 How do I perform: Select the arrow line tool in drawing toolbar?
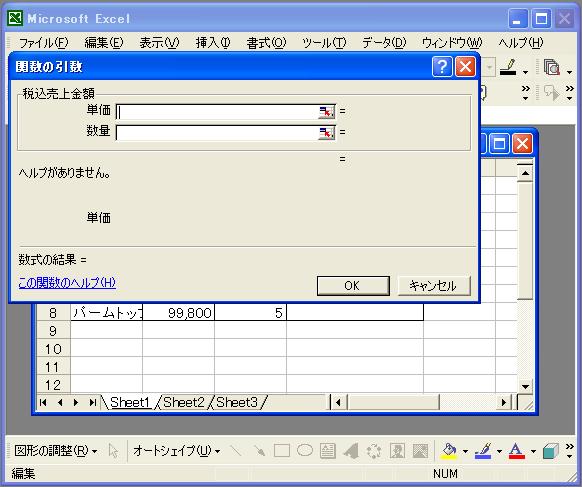click(x=259, y=451)
